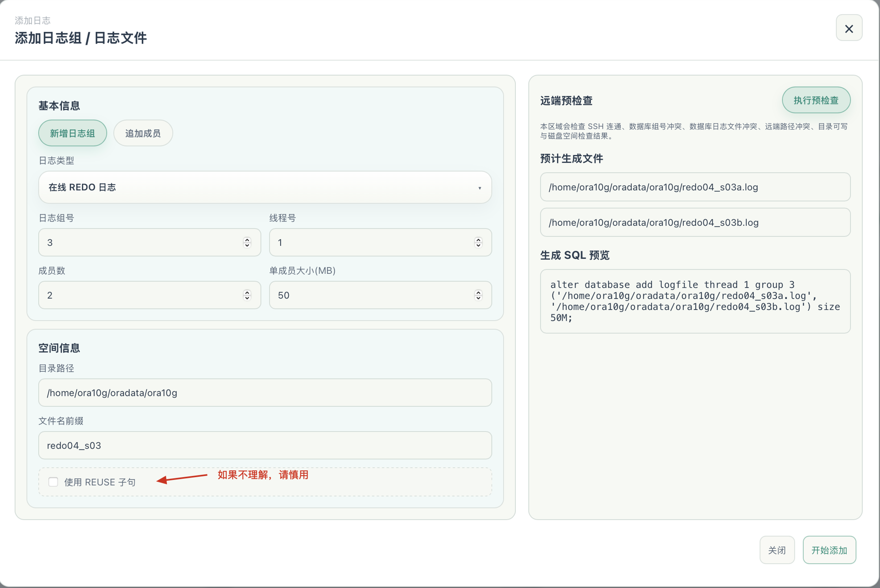Adjust the 日志组号 spinner arrows
The width and height of the screenshot is (880, 588).
tap(247, 242)
